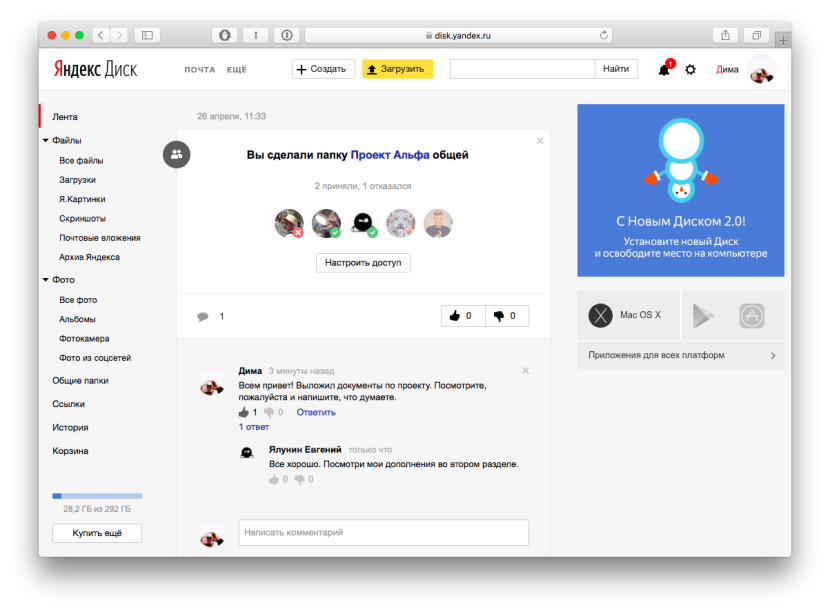
Task: Open the Почта menu item
Action: [200, 70]
